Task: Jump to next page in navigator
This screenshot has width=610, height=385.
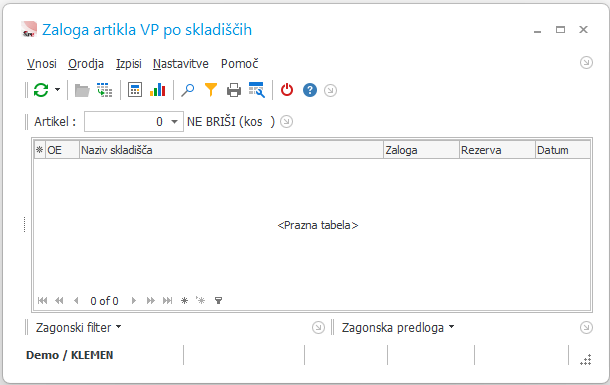Action: 151,301
